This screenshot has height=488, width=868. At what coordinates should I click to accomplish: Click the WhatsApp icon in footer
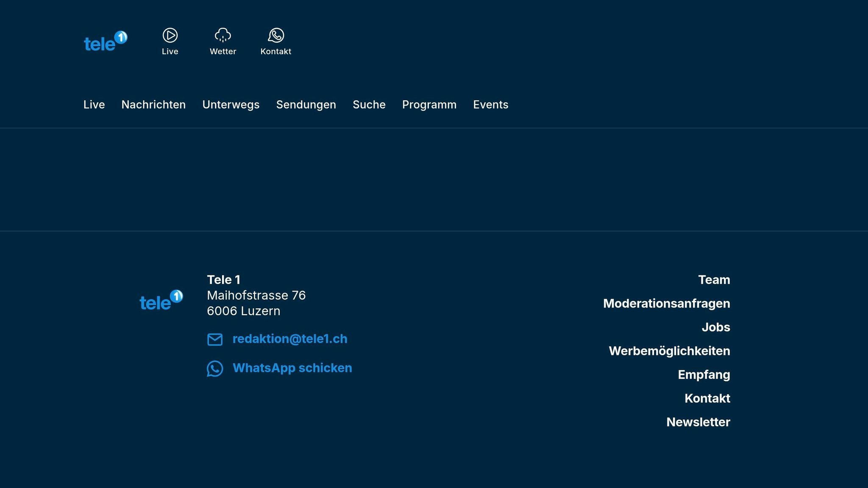(x=215, y=369)
